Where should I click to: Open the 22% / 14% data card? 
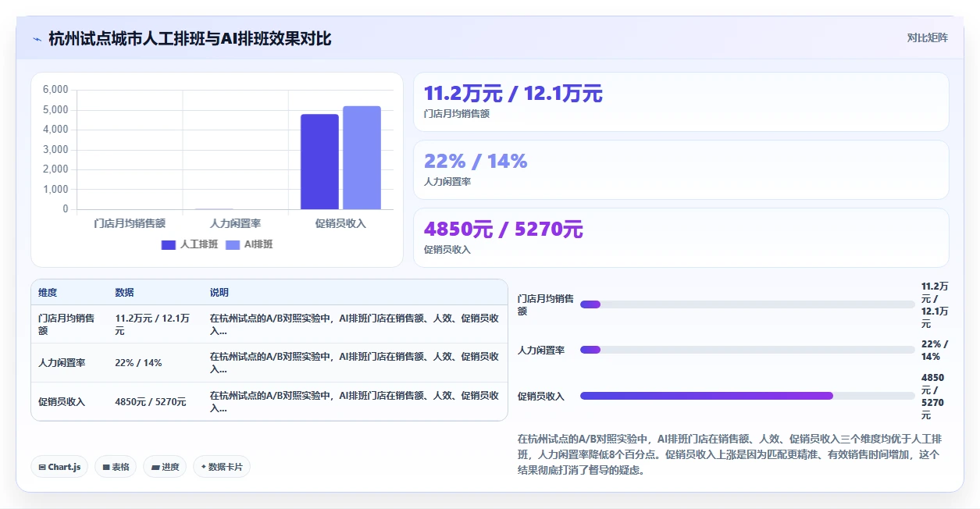tap(681, 169)
